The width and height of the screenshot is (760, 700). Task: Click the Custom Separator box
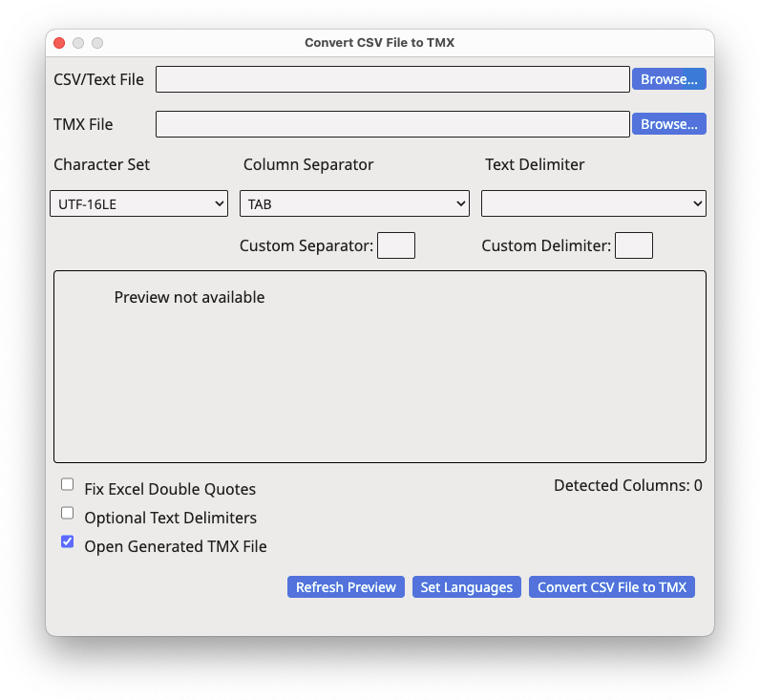(x=396, y=245)
